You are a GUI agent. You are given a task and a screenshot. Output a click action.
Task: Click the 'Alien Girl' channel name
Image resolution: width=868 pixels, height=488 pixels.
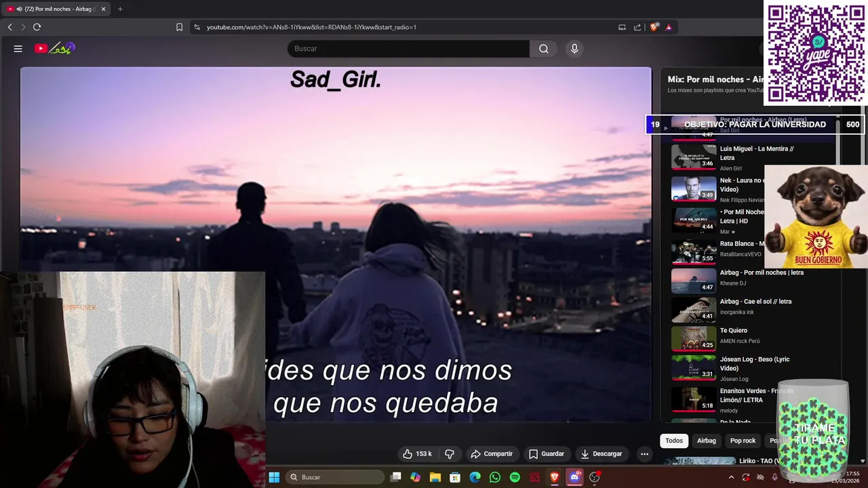[731, 169]
